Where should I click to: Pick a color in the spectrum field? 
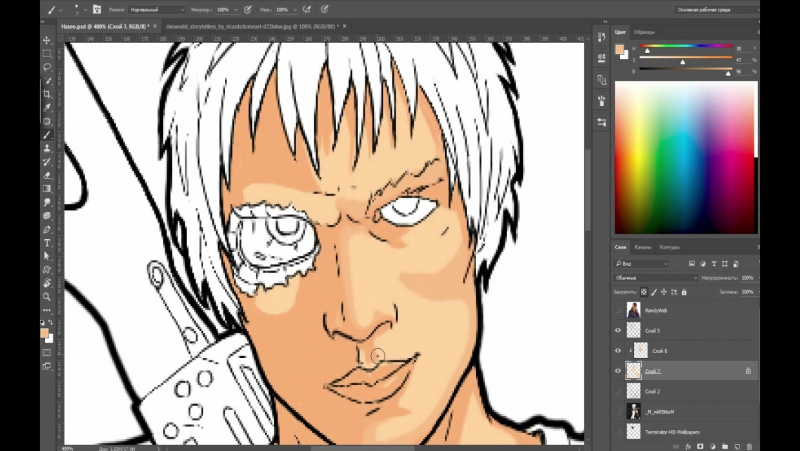click(x=686, y=158)
